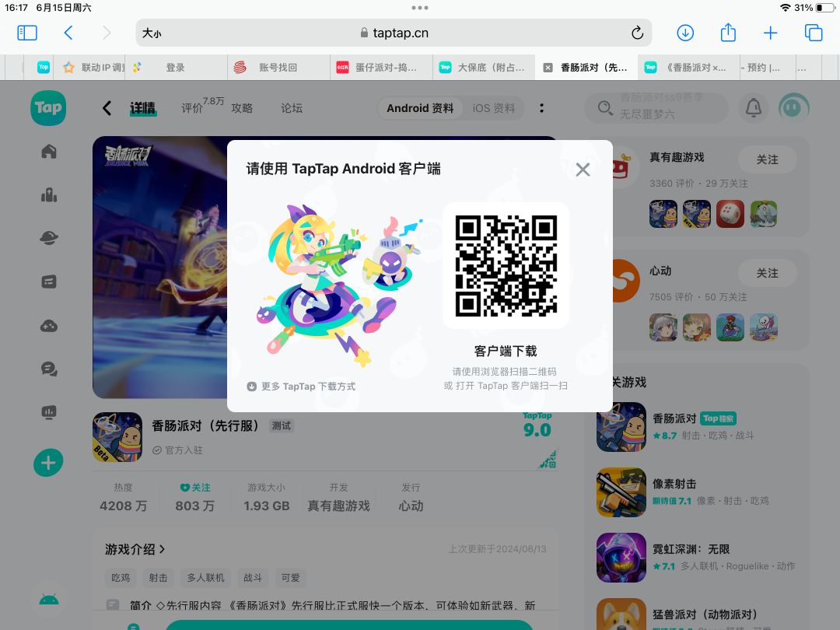Click the Android robot sidebar icon
Screen dimensions: 840x630
49,600
